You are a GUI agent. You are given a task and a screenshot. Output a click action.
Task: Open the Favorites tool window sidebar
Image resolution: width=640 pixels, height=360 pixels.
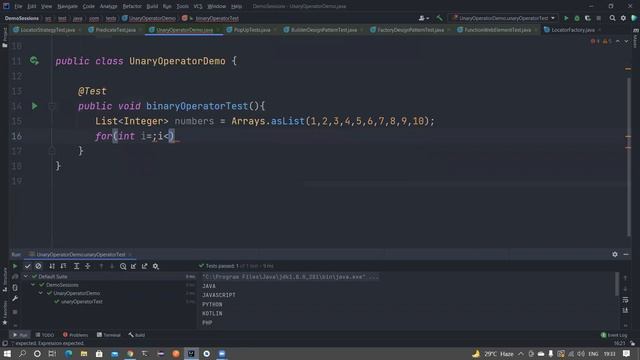coord(4,313)
